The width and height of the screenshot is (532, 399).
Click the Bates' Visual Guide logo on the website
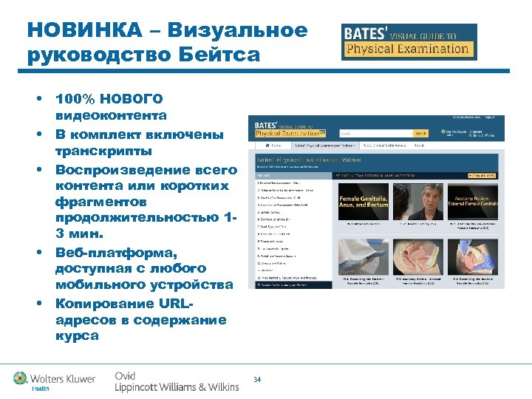pyautogui.click(x=290, y=129)
